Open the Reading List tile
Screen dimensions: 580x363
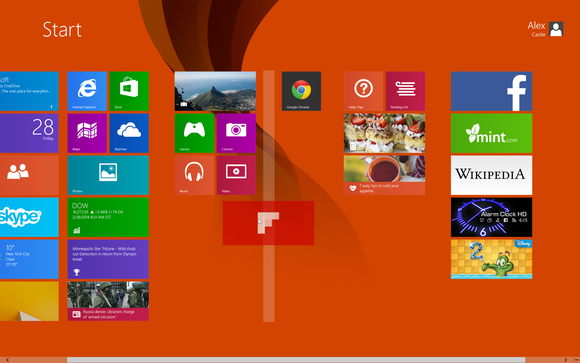tap(405, 91)
